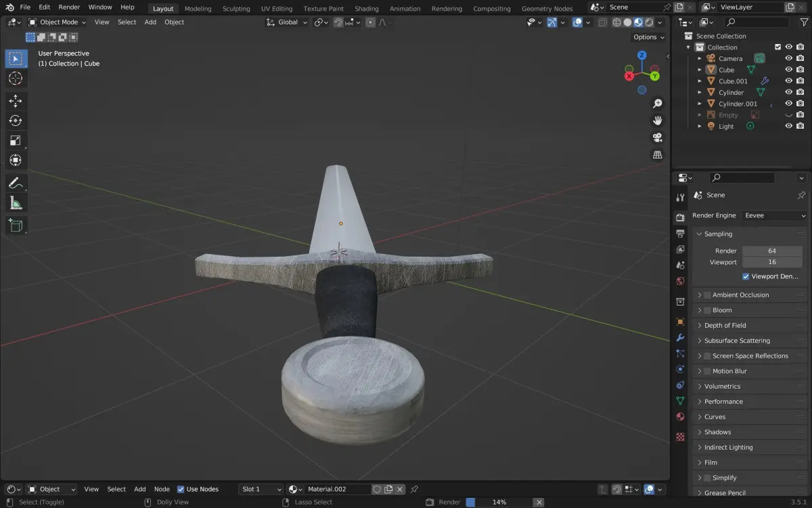Screen dimensions: 812x508
Task: Cancel the render progress with X button
Action: coord(539,503)
